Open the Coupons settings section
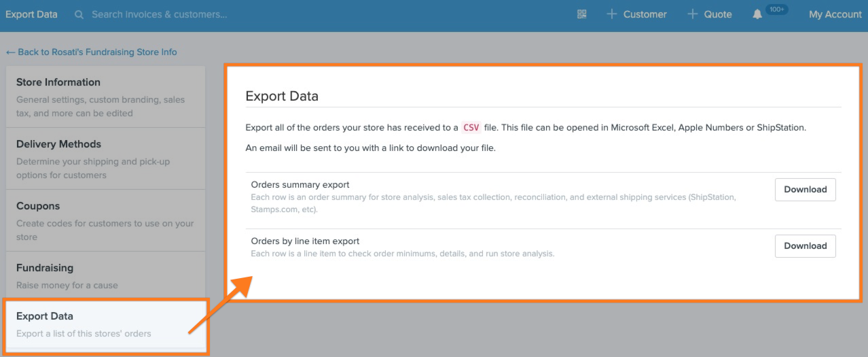Image resolution: width=868 pixels, height=357 pixels. pos(105,220)
